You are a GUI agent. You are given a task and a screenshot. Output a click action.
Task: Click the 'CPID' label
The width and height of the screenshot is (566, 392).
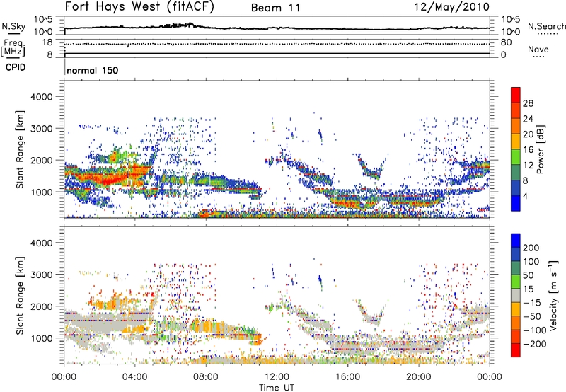tap(16, 67)
